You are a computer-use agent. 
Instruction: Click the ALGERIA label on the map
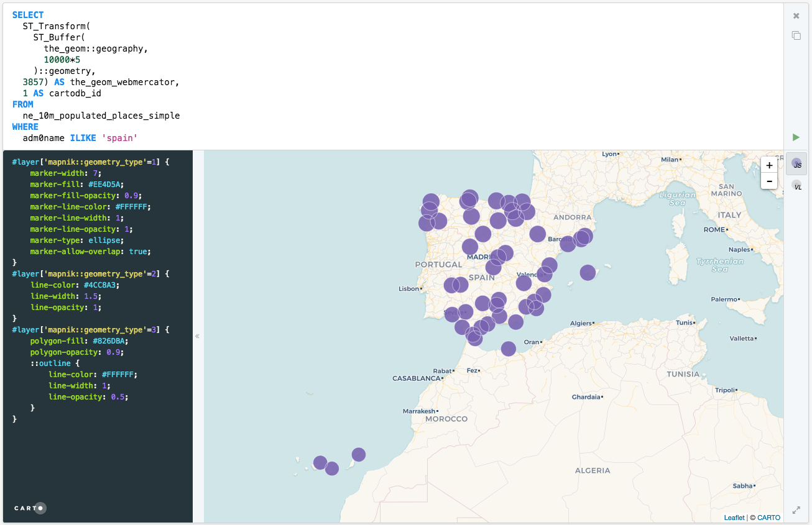pos(593,470)
